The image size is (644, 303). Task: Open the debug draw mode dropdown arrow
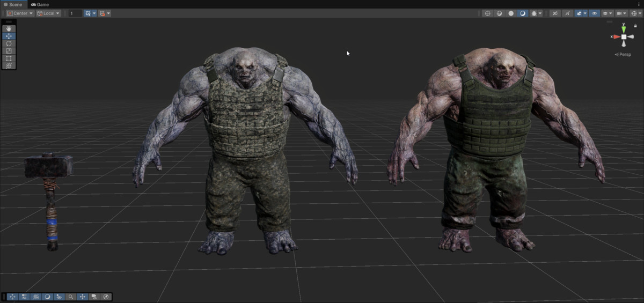[x=540, y=13]
